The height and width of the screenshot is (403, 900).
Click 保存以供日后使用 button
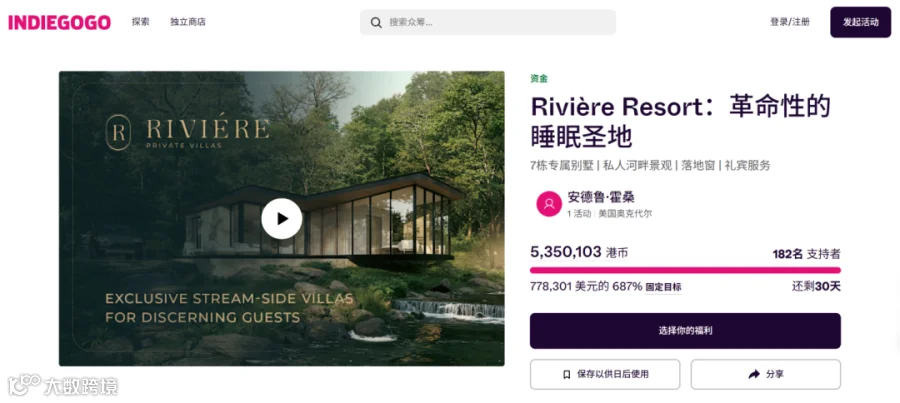[605, 374]
